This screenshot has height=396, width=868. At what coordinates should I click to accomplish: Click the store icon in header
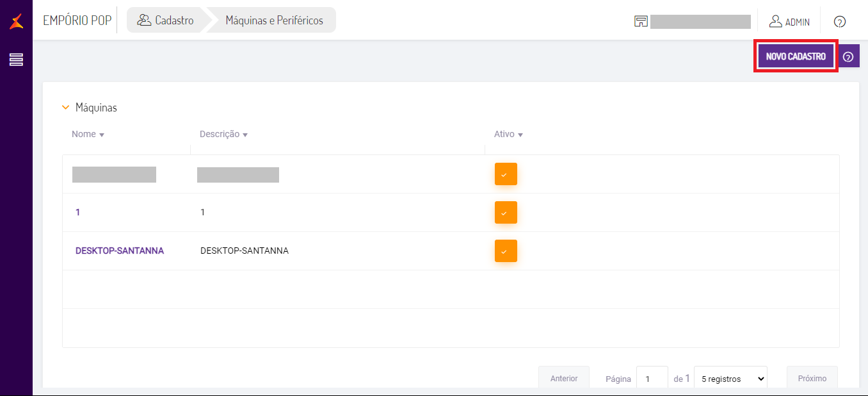[641, 21]
